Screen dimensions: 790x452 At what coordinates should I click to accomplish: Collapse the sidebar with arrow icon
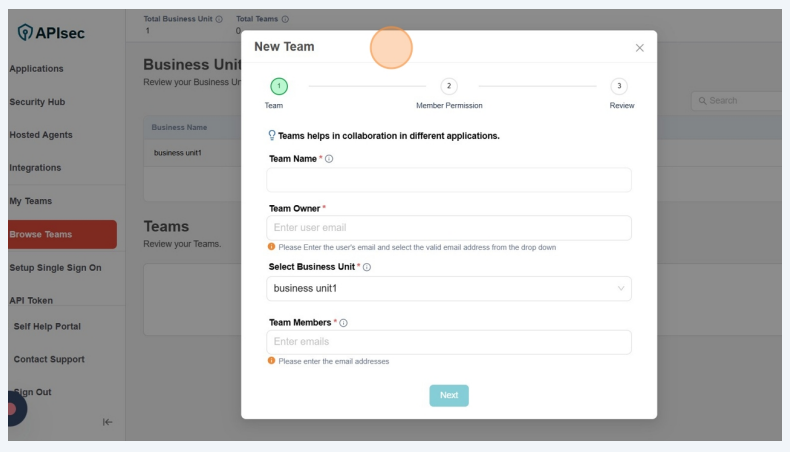point(107,422)
